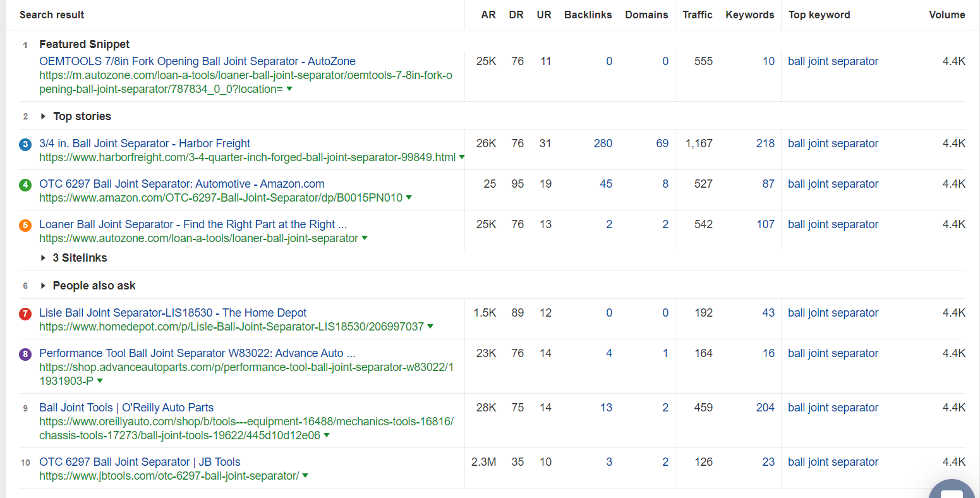Click the Keywords column header
Screen dimensions: 980x498
(x=750, y=15)
